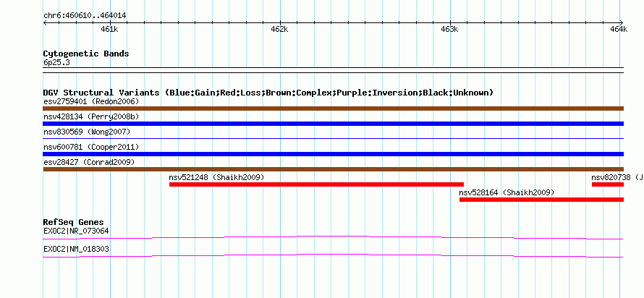This screenshot has height=298, width=644.
Task: Click the RefSeq Genes track heading
Action: tap(74, 223)
